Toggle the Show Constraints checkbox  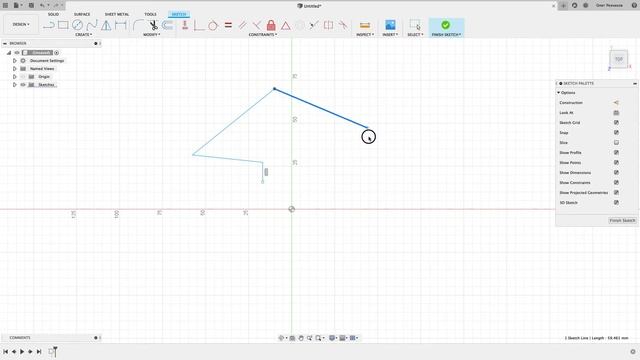pyautogui.click(x=616, y=182)
